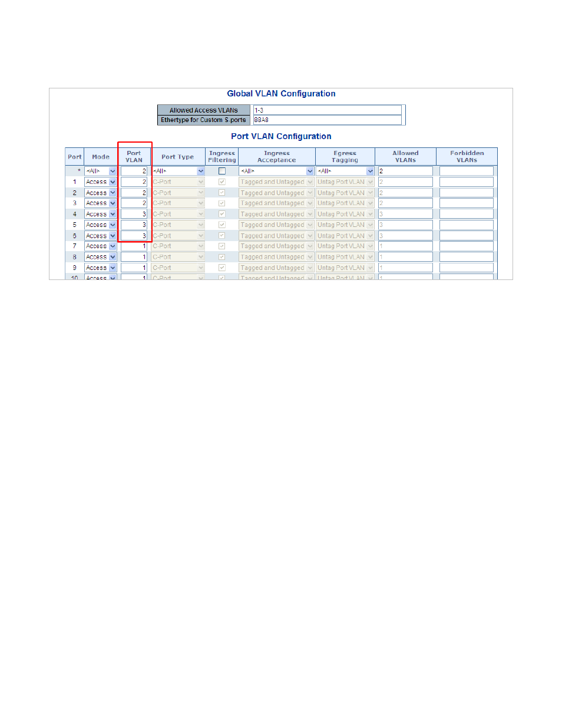The height and width of the screenshot is (728, 562).
Task: Open Ingress Acceptance dropdown in all-ports row
Action: (x=276, y=171)
